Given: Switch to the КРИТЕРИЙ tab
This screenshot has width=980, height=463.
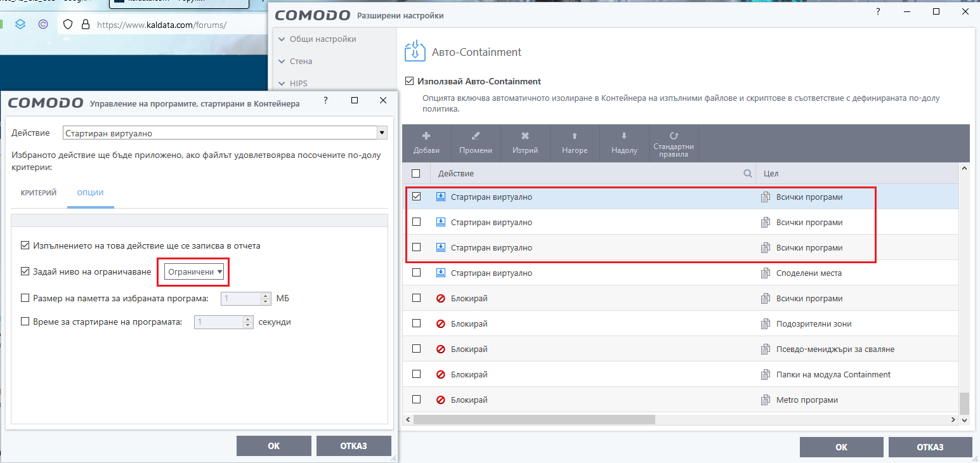Looking at the screenshot, I should tap(39, 193).
